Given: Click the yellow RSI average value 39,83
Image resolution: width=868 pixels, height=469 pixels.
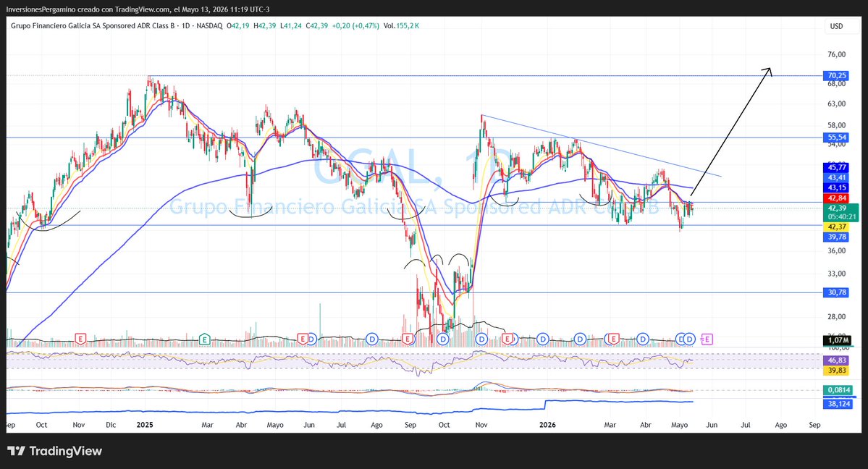Looking at the screenshot, I should 836,371.
